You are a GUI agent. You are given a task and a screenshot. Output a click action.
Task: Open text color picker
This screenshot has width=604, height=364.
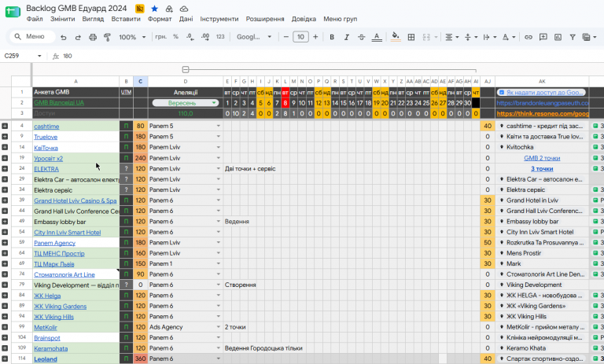[377, 37]
